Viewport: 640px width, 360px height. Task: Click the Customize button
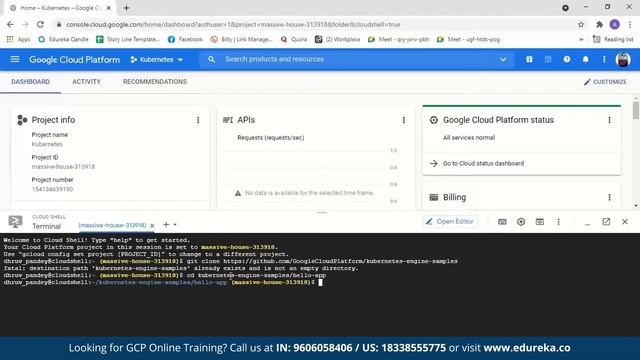[605, 82]
